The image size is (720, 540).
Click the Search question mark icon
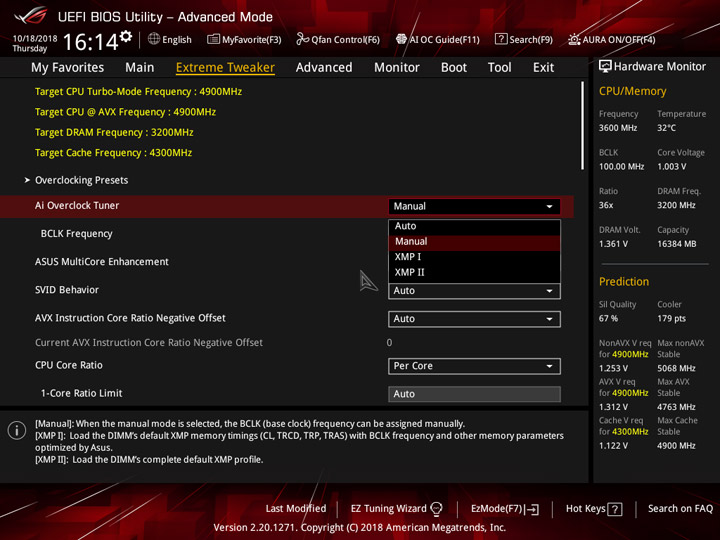501,39
